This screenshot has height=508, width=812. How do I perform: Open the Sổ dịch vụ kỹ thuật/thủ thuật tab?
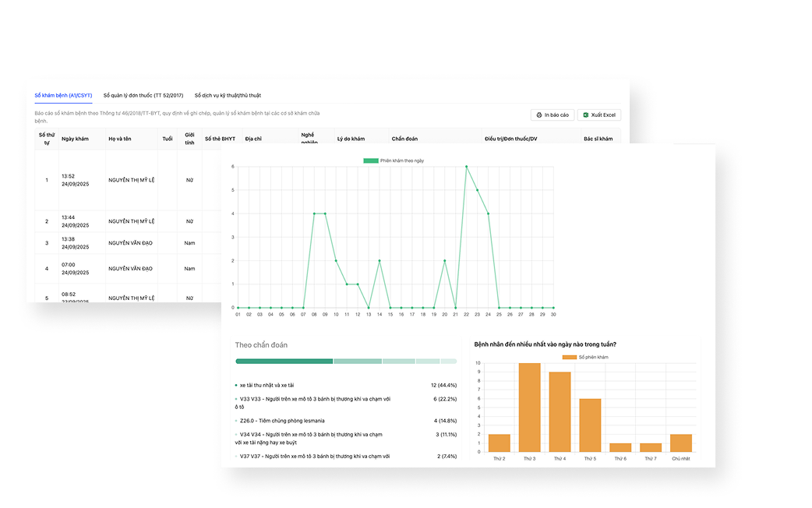228,95
